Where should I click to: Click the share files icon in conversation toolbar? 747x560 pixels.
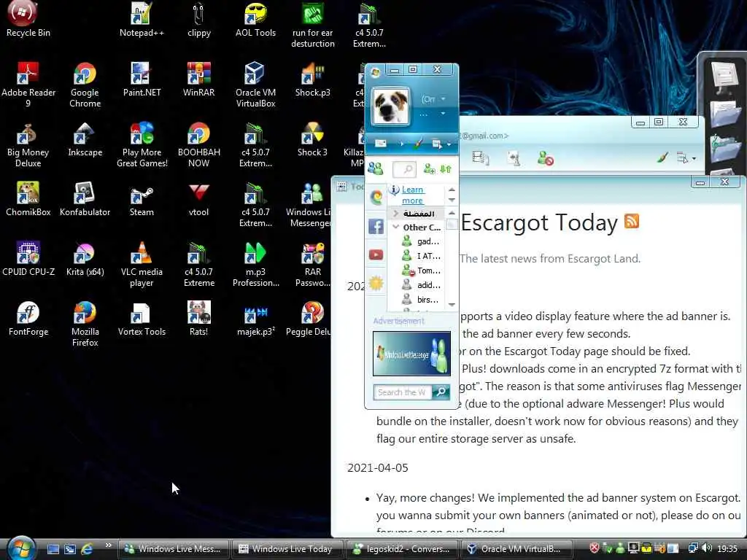[480, 157]
